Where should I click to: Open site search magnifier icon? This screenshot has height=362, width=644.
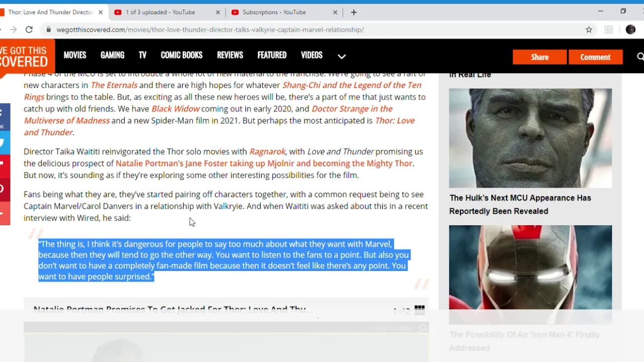pos(640,57)
